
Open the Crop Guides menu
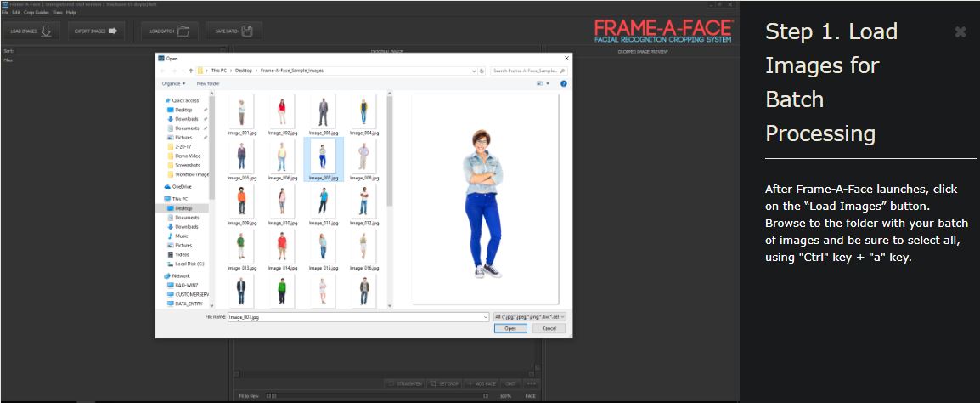(37, 13)
